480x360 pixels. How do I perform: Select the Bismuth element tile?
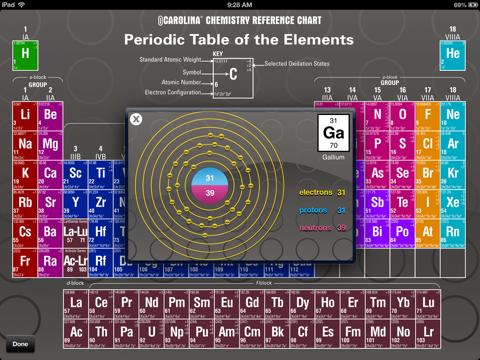(x=377, y=234)
